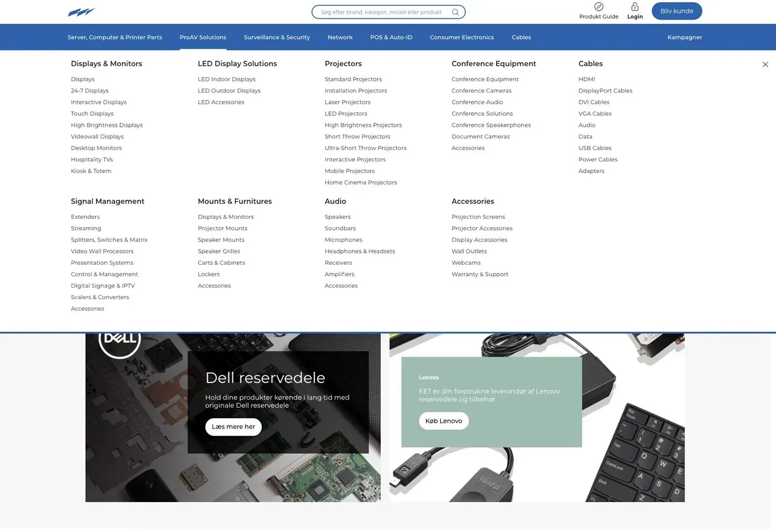This screenshot has height=532, width=776.
Task: Select Interactive Displays link
Action: coord(99,102)
